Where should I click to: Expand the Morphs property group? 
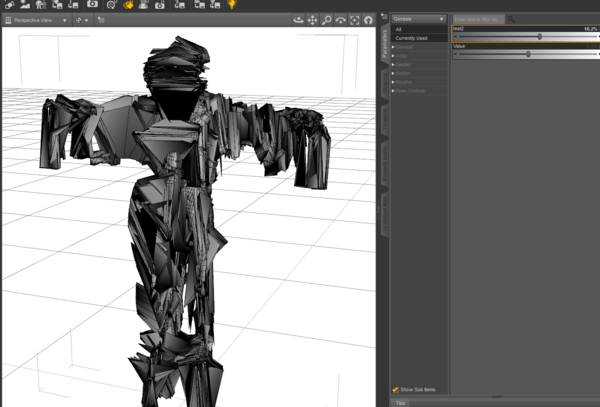pyautogui.click(x=403, y=80)
